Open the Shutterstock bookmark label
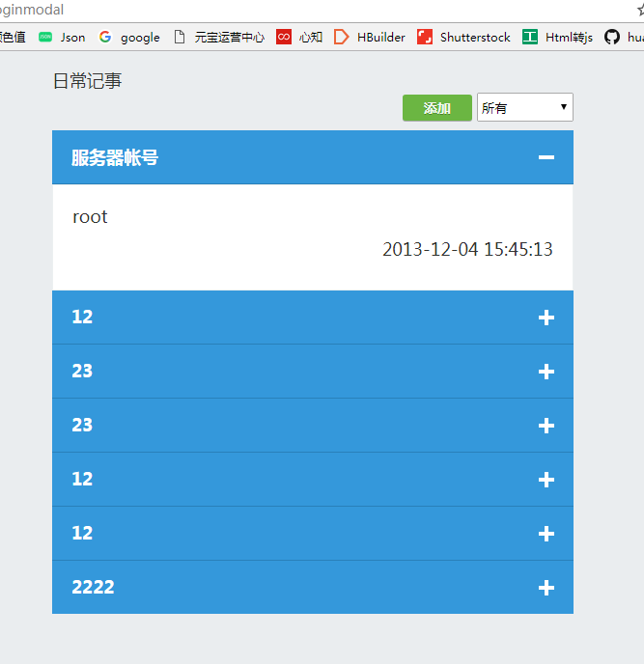This screenshot has width=644, height=664. pyautogui.click(x=475, y=38)
